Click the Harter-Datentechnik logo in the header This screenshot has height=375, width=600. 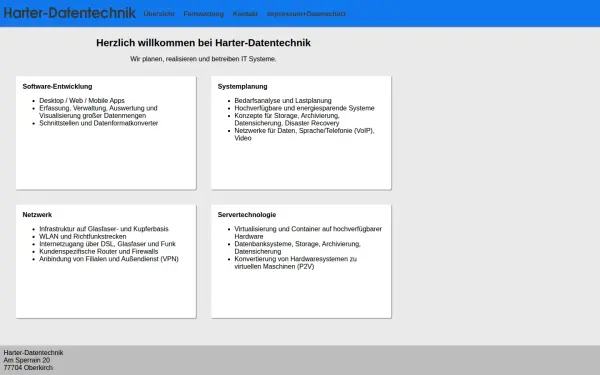69,13
